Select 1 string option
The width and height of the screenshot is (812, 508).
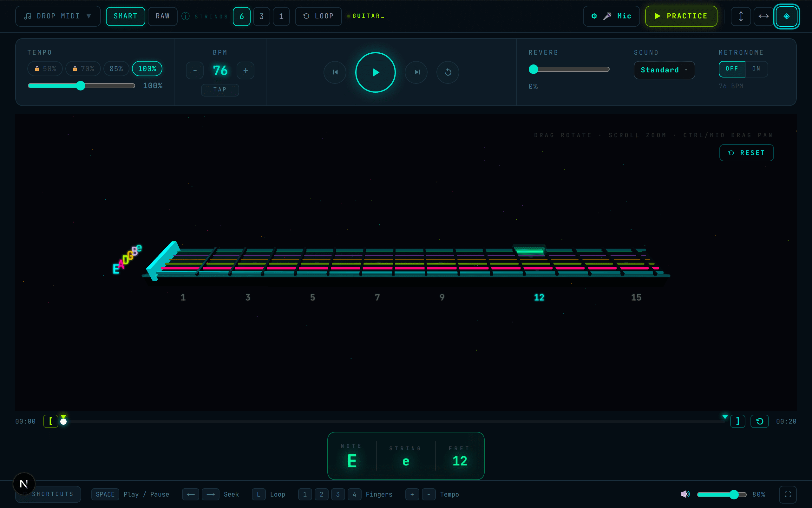[x=282, y=16]
